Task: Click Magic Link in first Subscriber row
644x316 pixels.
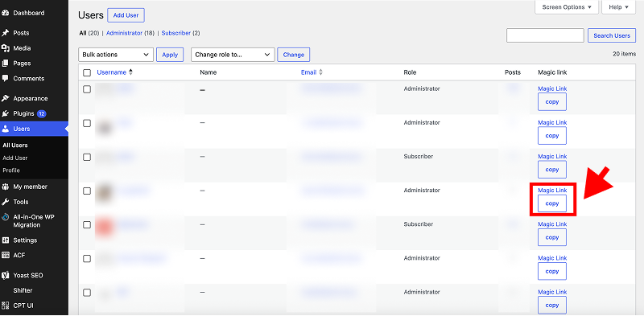Action: click(552, 156)
